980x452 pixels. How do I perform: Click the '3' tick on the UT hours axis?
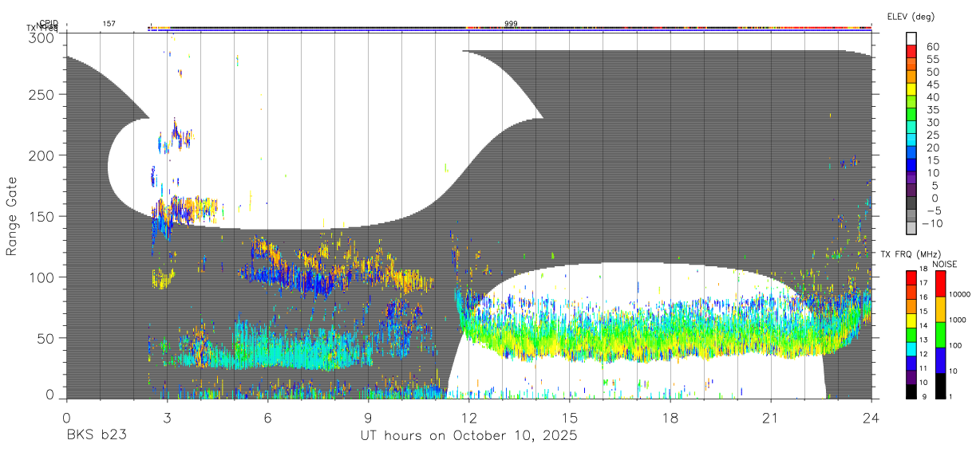(167, 417)
